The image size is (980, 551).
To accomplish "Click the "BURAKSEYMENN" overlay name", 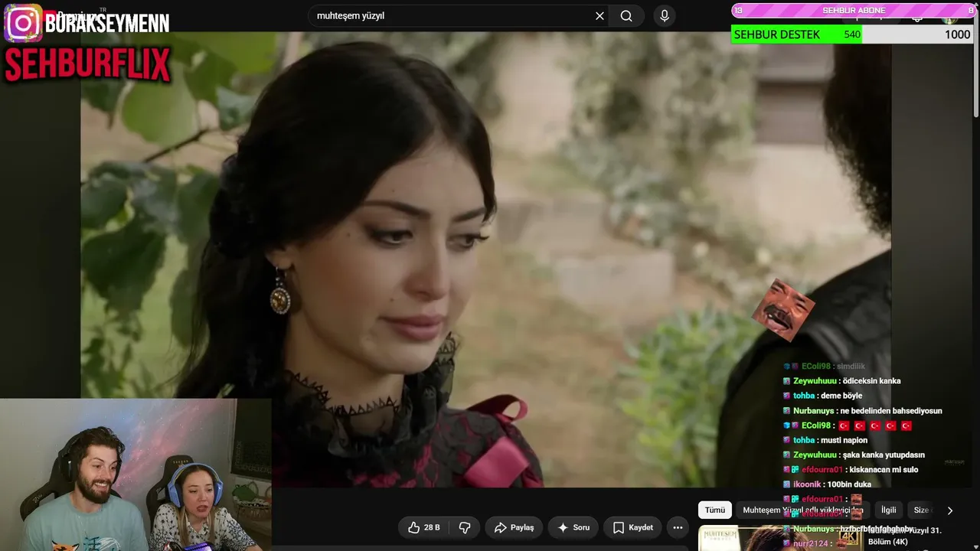I will [107, 23].
